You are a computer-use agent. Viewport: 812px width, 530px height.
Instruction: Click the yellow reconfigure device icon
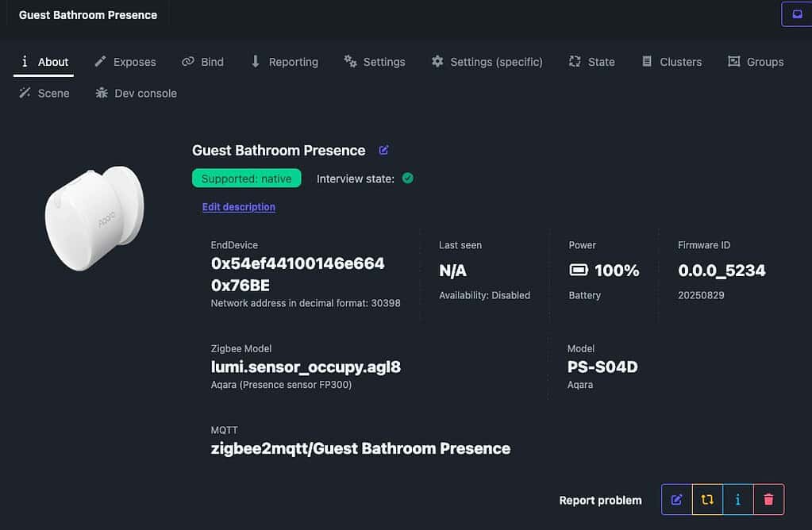pyautogui.click(x=707, y=500)
